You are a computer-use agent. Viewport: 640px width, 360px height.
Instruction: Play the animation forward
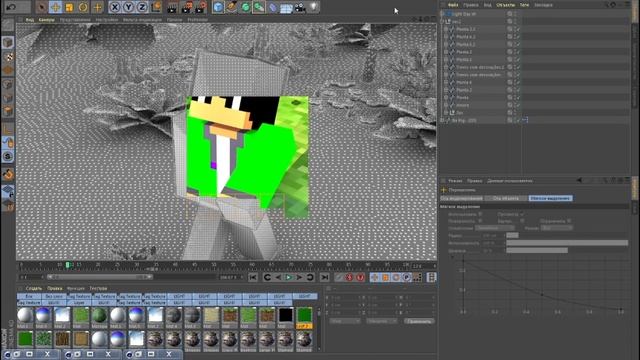(x=289, y=278)
